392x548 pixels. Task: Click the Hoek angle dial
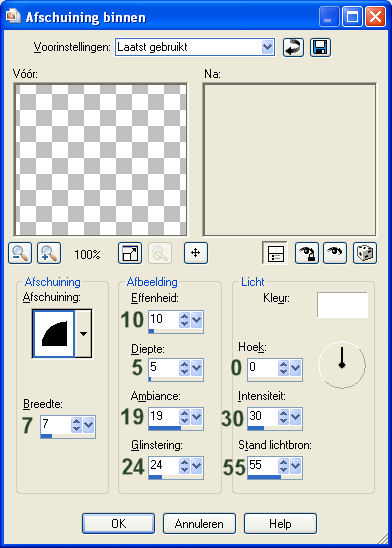pyautogui.click(x=342, y=365)
